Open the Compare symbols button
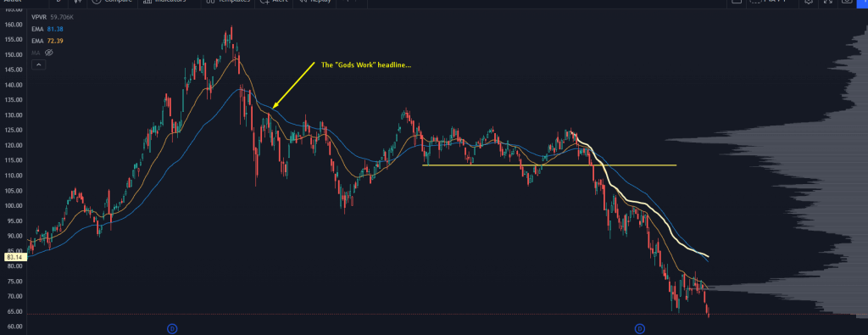The image size is (868, 335). [x=111, y=2]
